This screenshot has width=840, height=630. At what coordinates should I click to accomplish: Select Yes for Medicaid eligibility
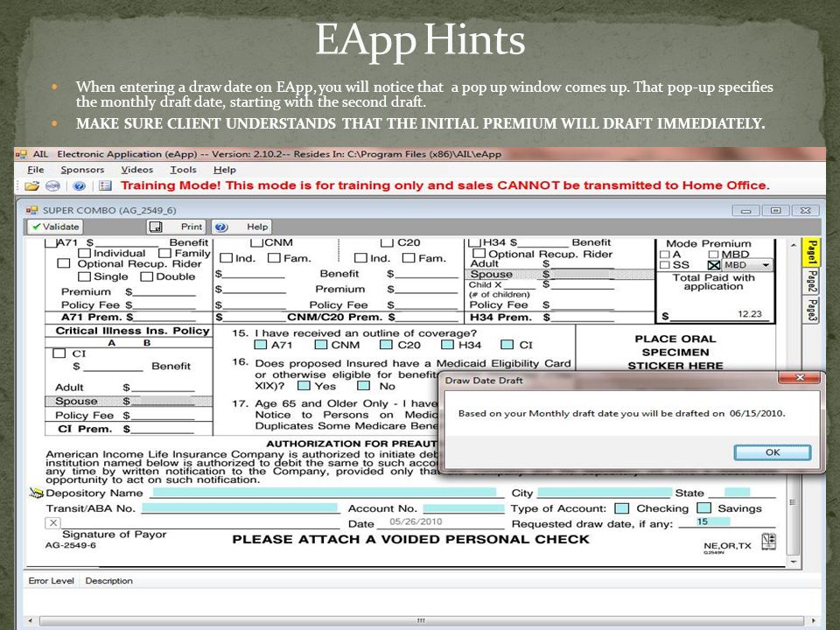[304, 386]
